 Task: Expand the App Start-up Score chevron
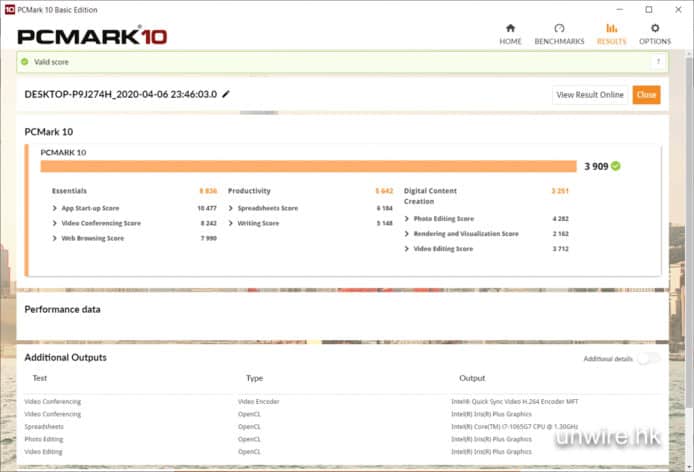coord(55,208)
